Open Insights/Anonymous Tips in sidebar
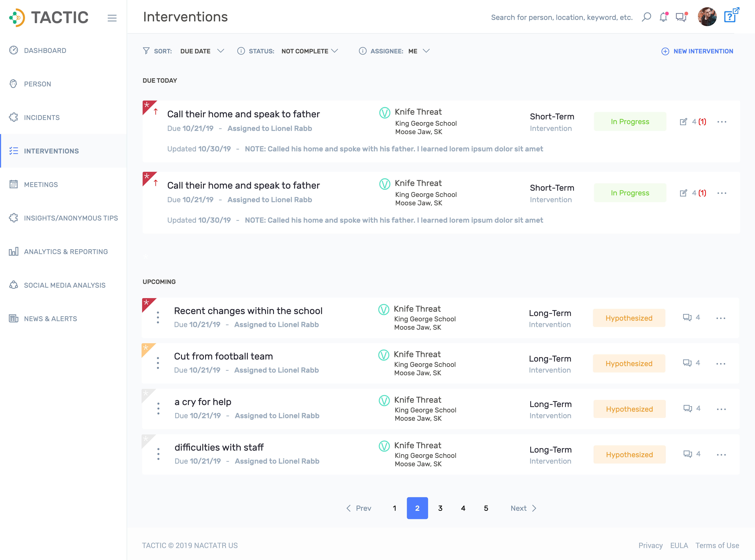The image size is (755, 560). pos(63,218)
